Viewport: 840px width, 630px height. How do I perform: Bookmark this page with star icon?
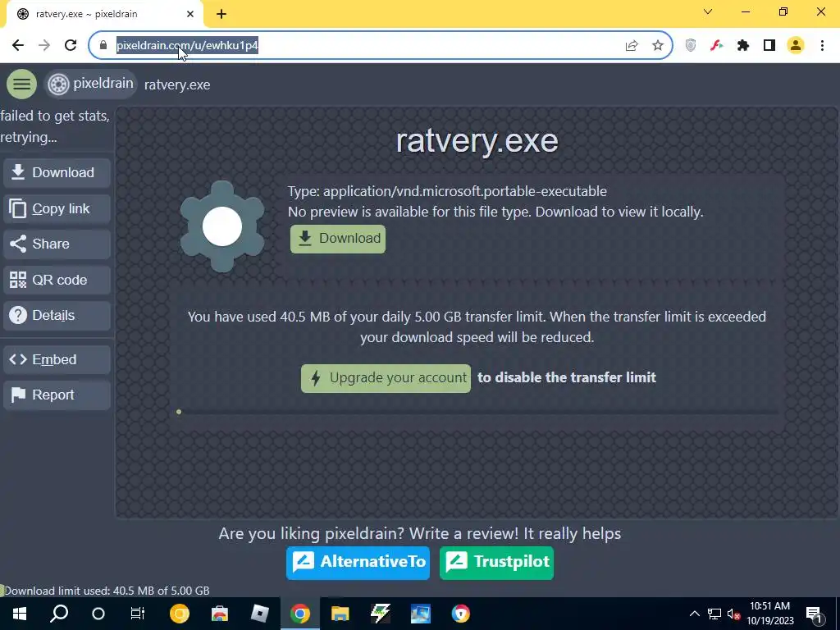[658, 46]
